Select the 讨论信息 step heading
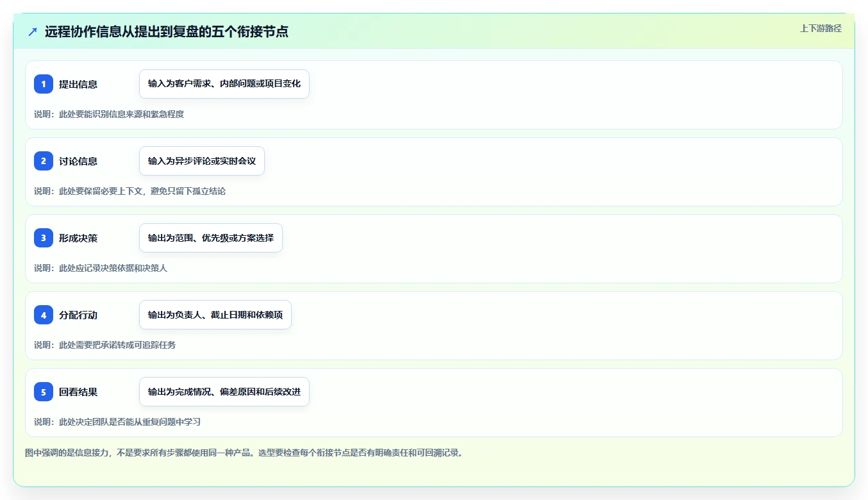The width and height of the screenshot is (868, 500). pyautogui.click(x=78, y=161)
